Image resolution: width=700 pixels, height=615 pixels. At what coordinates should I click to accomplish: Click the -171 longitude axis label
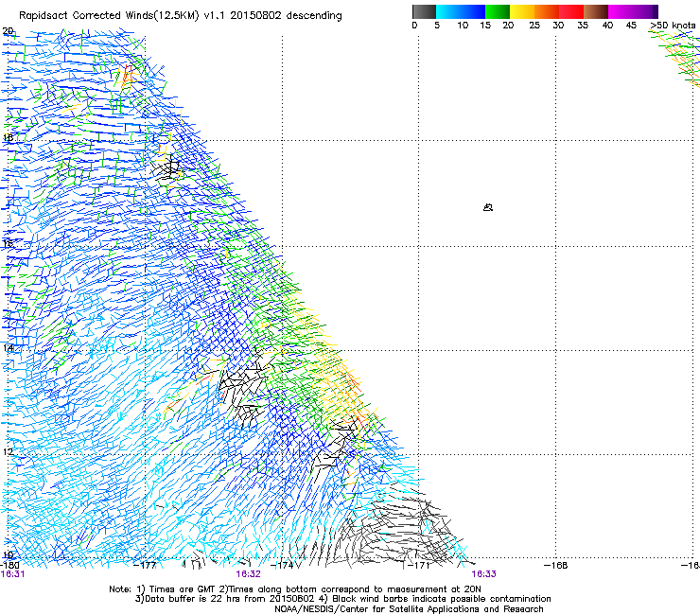[x=419, y=566]
